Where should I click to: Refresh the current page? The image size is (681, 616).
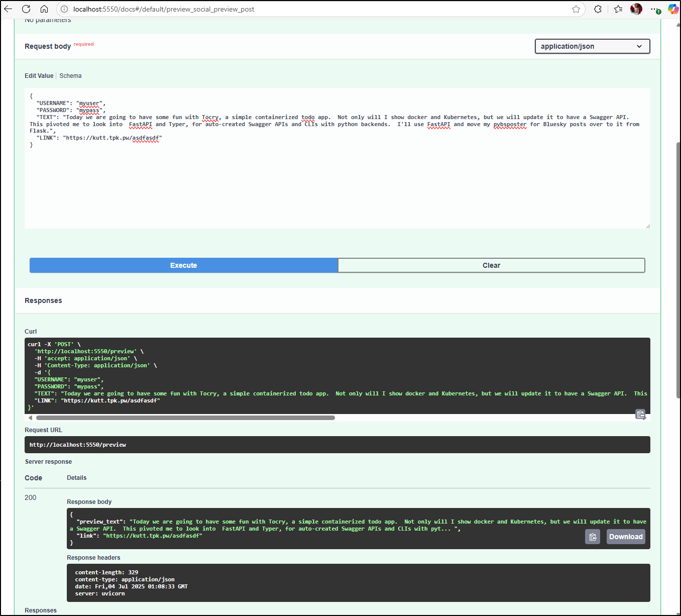26,9
